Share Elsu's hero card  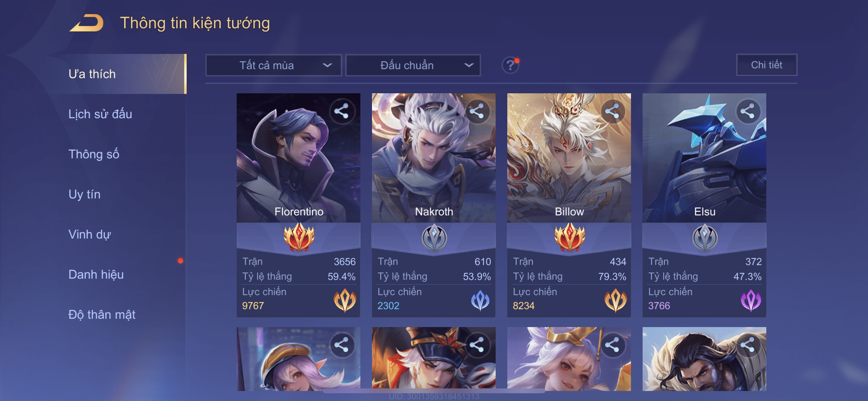(748, 111)
